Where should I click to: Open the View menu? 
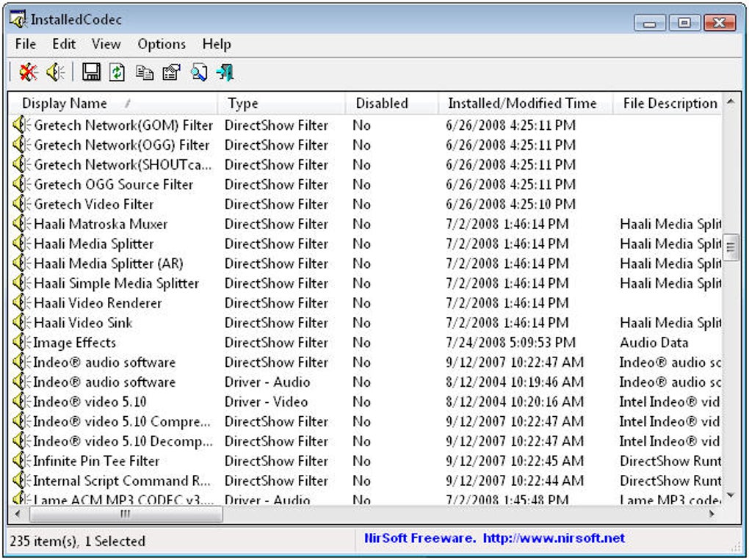pyautogui.click(x=106, y=44)
